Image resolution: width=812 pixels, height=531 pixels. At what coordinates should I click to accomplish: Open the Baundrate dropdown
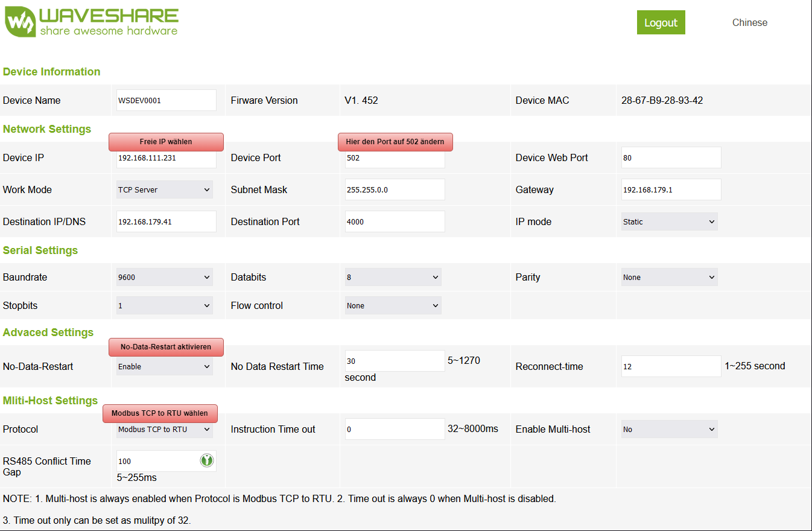[x=164, y=278]
